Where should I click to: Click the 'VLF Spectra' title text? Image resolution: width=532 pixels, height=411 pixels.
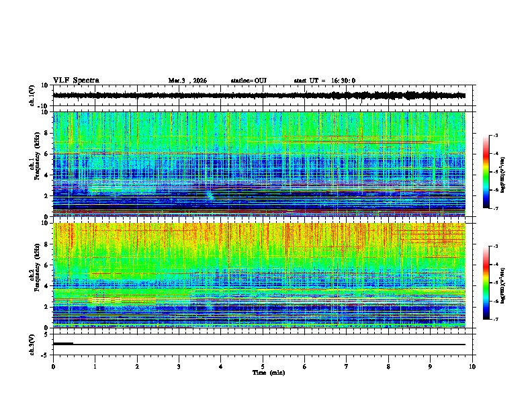pyautogui.click(x=76, y=81)
